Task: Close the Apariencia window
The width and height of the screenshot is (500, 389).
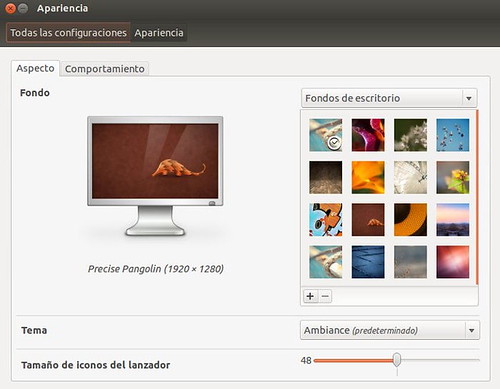Action: coord(11,8)
